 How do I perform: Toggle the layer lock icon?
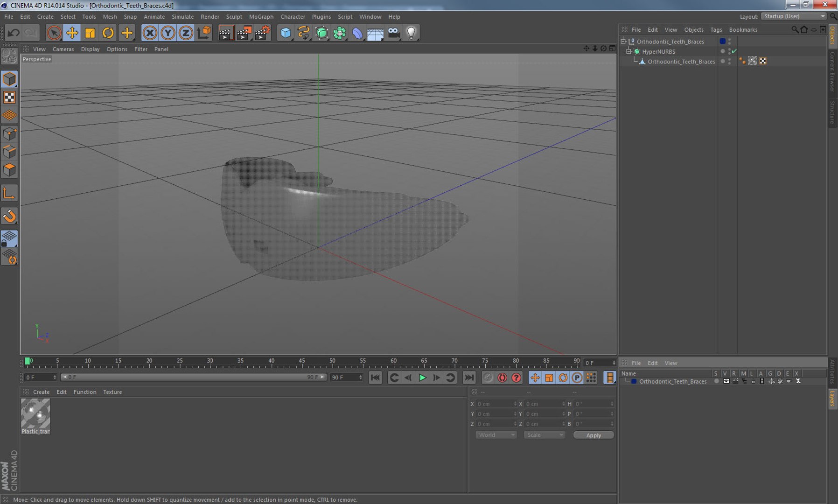(753, 381)
